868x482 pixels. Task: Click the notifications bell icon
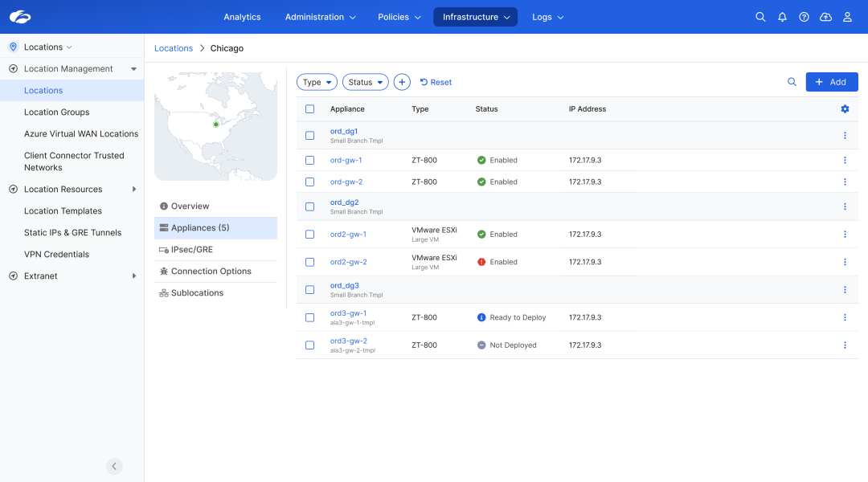tap(782, 17)
